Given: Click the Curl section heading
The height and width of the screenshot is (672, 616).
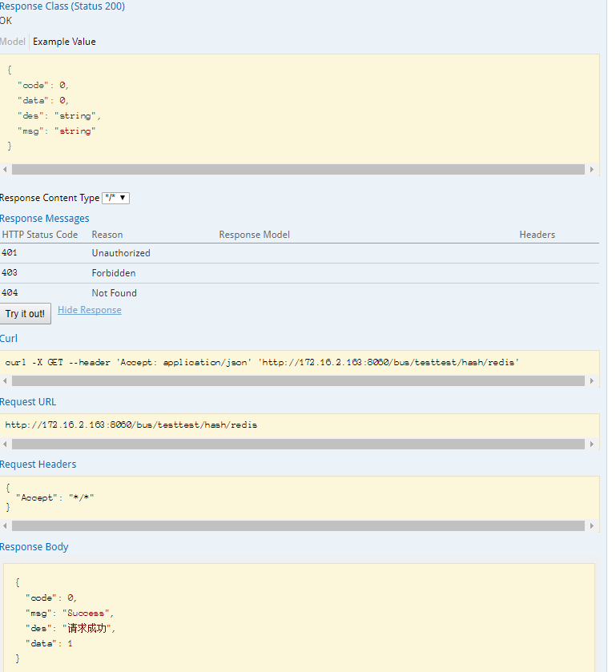Looking at the screenshot, I should click(x=9, y=339).
